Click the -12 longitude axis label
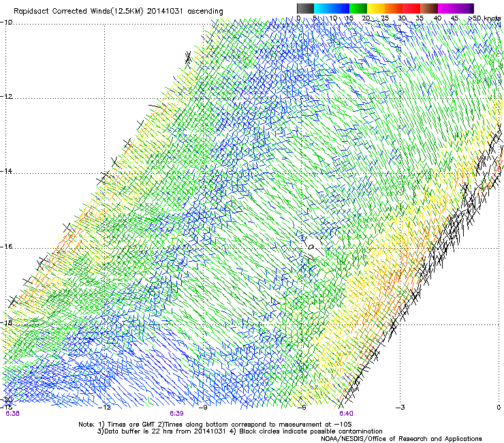Screen dimensions: 504x443 [x=104, y=408]
